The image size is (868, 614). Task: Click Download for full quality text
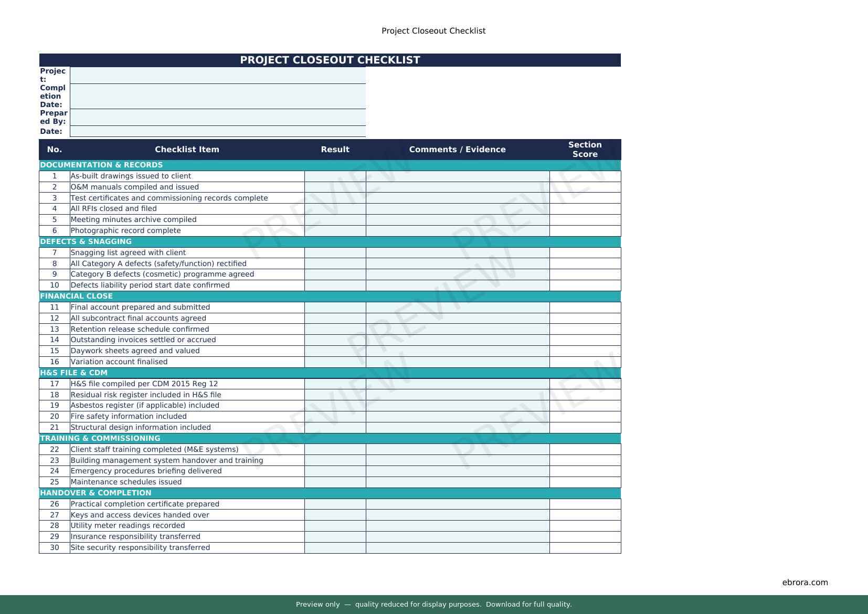click(x=528, y=605)
